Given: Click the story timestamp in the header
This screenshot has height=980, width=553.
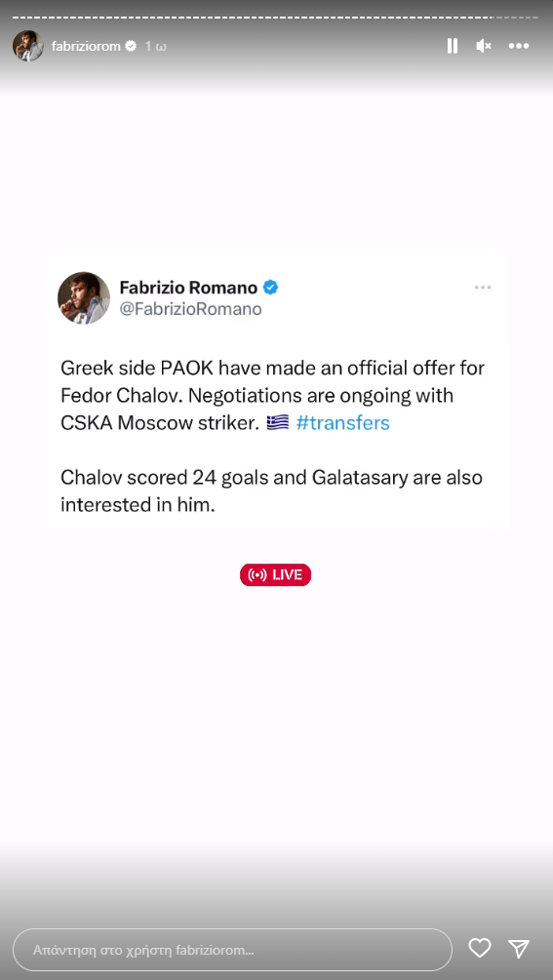Looking at the screenshot, I should (156, 46).
